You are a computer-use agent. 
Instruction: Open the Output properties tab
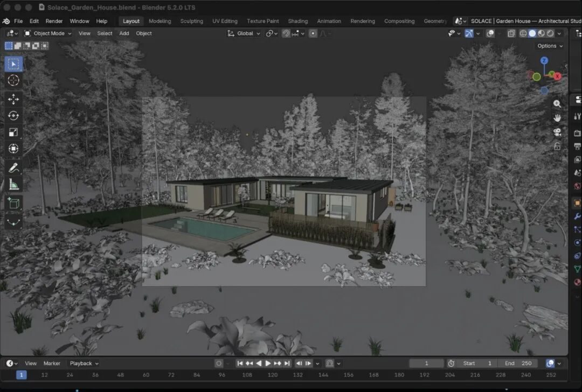click(x=578, y=146)
